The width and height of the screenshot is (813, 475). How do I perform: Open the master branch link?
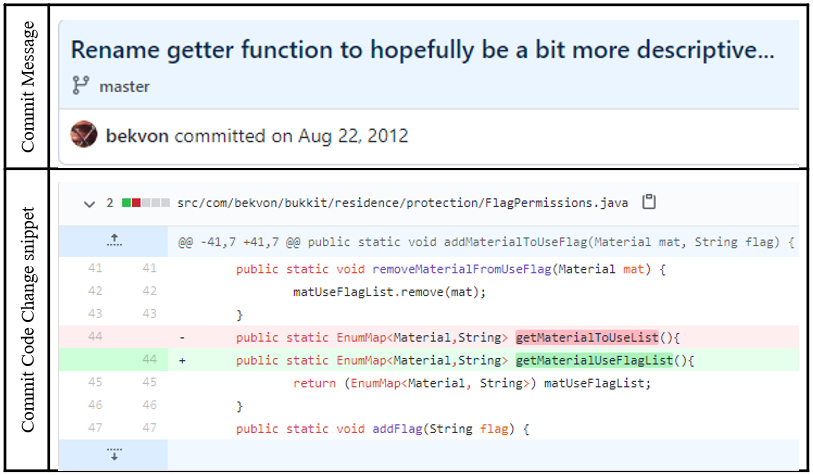124,87
